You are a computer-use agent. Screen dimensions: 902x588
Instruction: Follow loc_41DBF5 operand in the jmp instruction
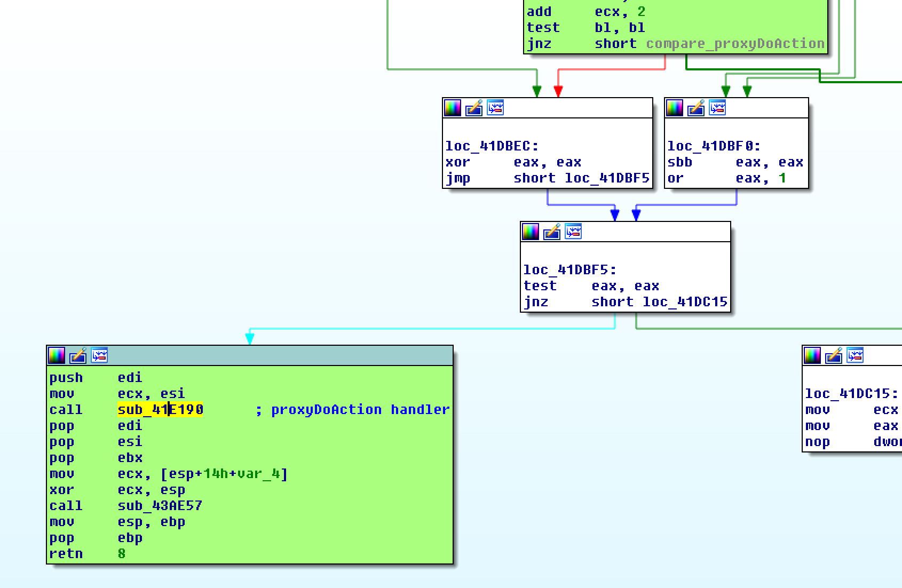(x=607, y=178)
